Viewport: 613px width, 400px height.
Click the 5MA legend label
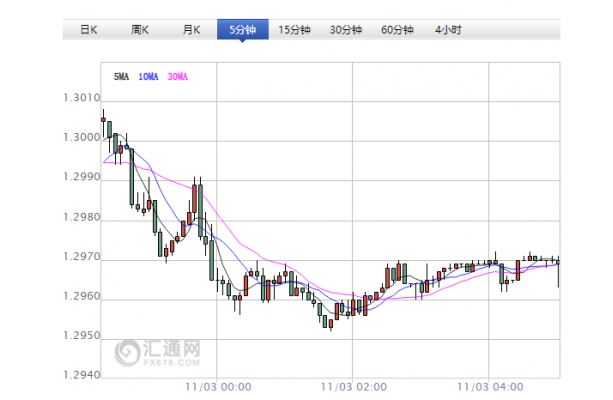(x=121, y=77)
